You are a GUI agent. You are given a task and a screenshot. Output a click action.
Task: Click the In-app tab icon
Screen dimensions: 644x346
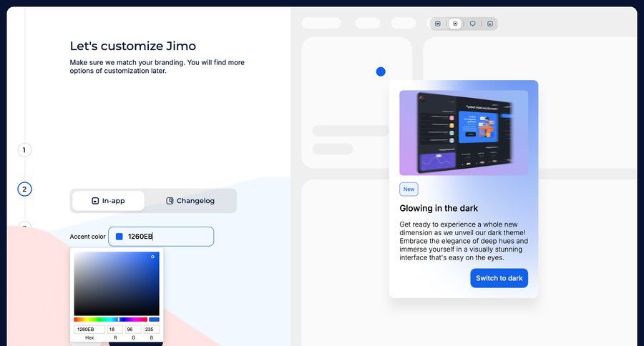tap(95, 201)
